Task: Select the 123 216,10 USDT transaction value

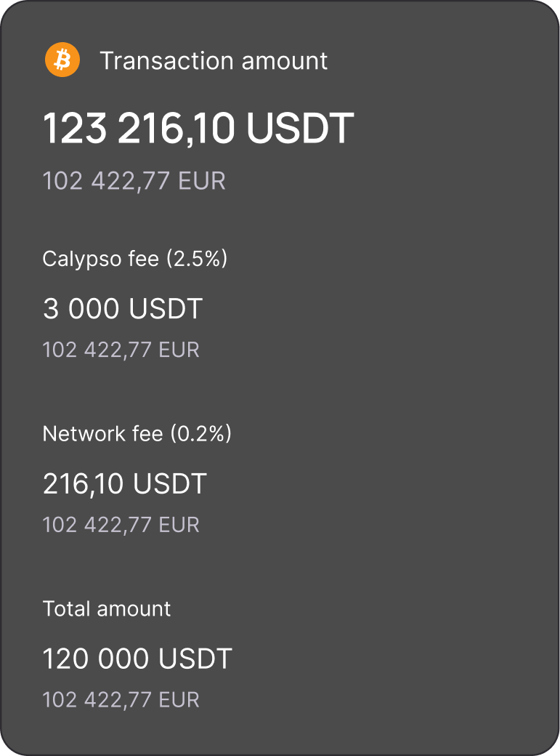Action: [198, 129]
